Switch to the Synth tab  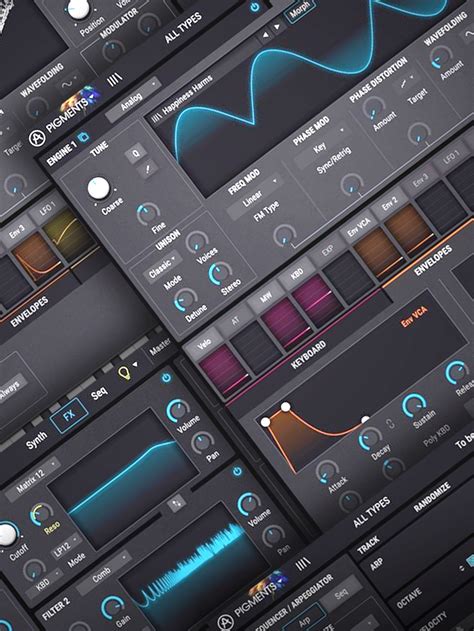(x=36, y=440)
